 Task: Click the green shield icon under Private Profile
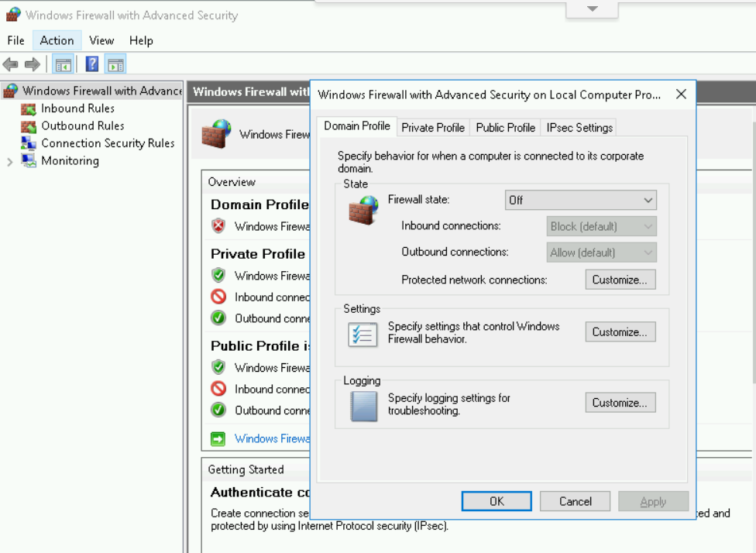[x=218, y=275]
